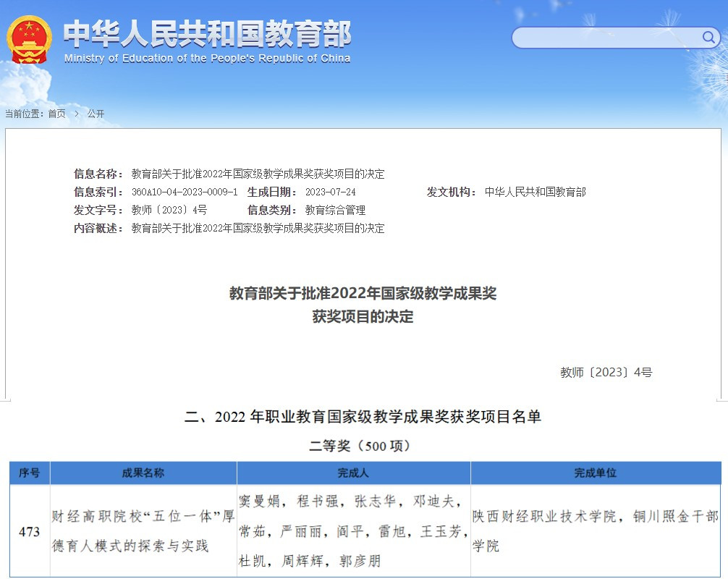Click the generation date 2023-07-24
The image size is (728, 584).
point(330,192)
